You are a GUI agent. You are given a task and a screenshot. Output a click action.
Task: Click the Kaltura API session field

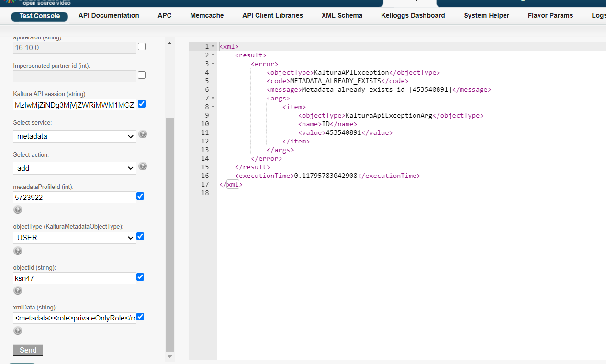75,105
